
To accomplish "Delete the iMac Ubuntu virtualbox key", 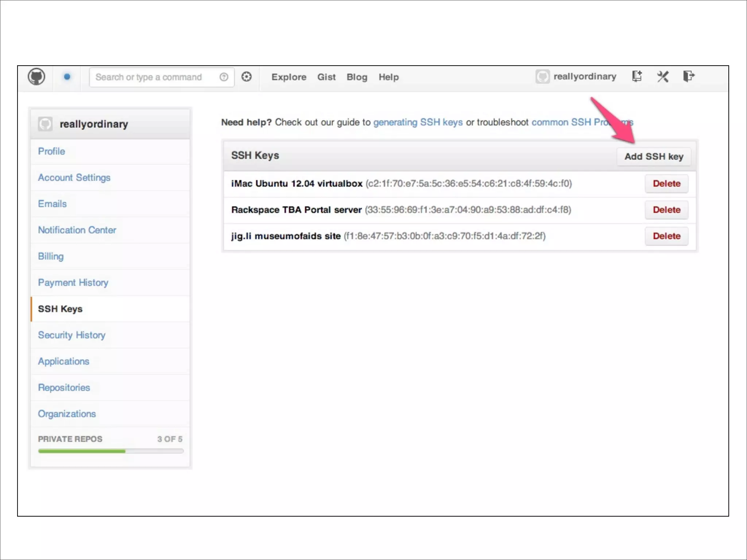I will point(666,183).
